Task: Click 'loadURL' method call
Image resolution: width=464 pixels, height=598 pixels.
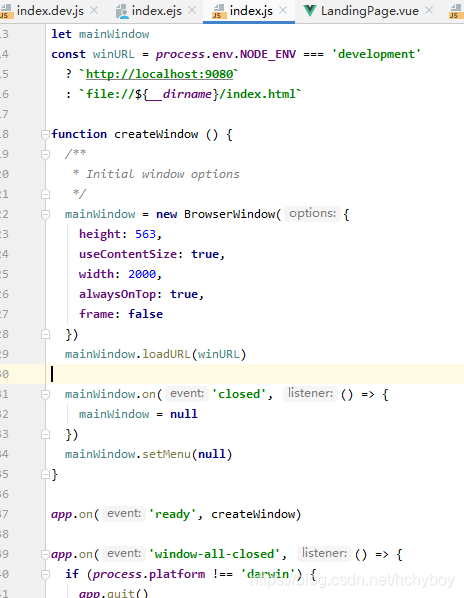Action: pyautogui.click(x=166, y=354)
